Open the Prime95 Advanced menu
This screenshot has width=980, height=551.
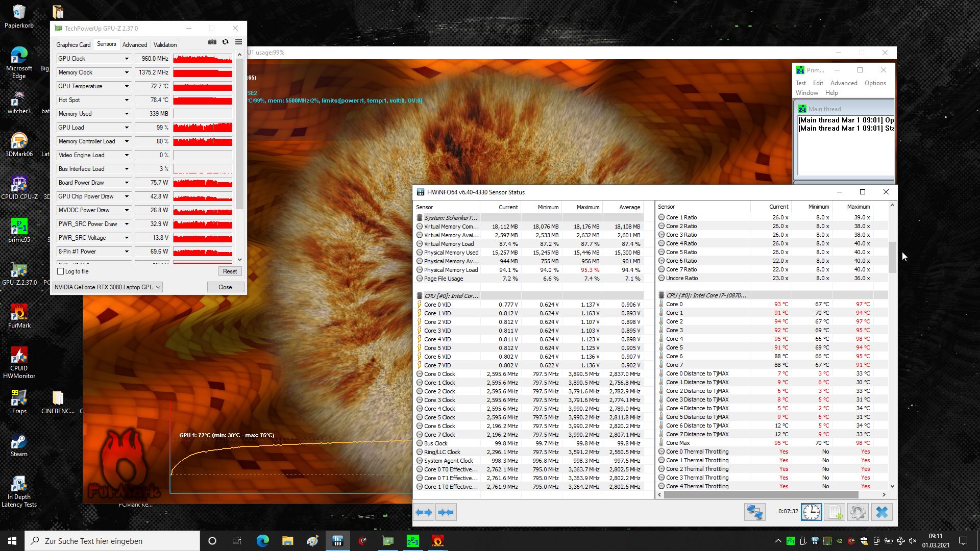843,83
